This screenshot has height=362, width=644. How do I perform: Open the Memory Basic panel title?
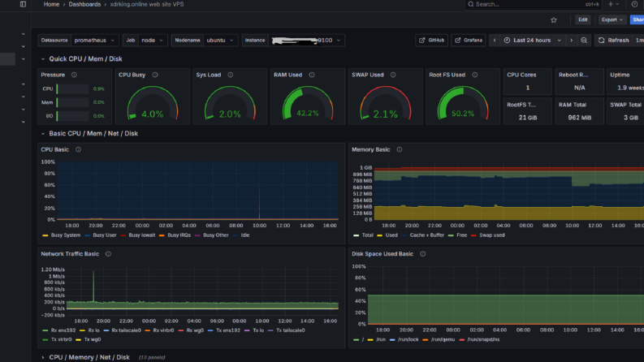coord(371,149)
